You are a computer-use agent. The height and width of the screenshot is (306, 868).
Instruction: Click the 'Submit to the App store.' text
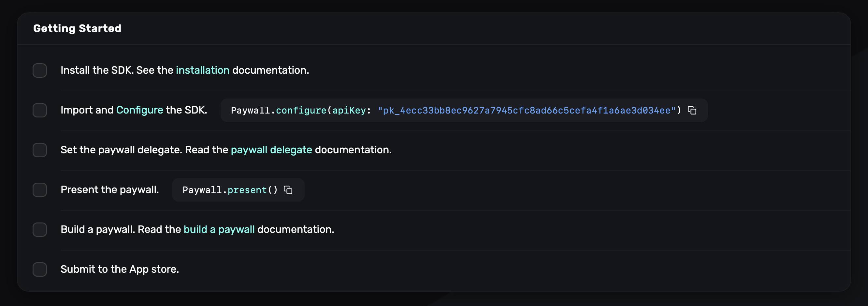coord(120,269)
